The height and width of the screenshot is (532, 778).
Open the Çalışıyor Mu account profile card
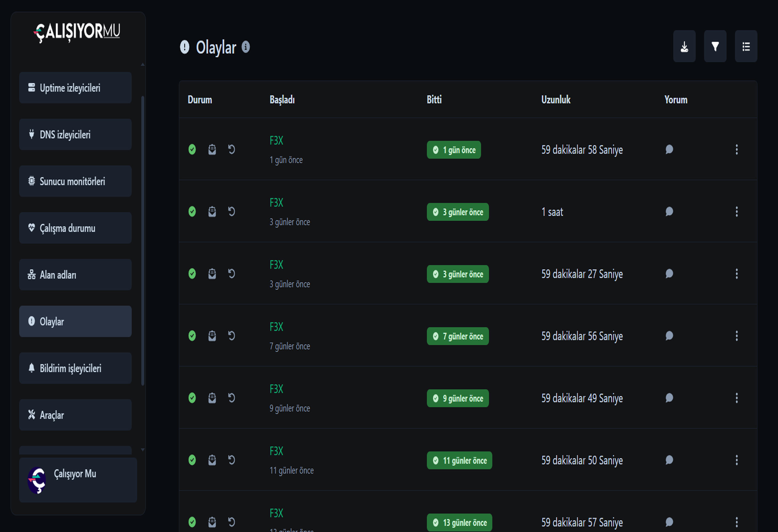tap(78, 480)
